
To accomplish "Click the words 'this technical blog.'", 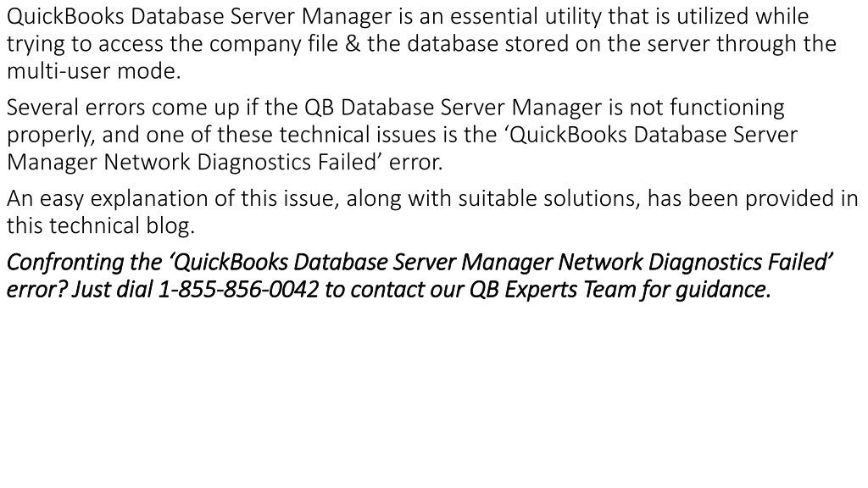I will (101, 225).
